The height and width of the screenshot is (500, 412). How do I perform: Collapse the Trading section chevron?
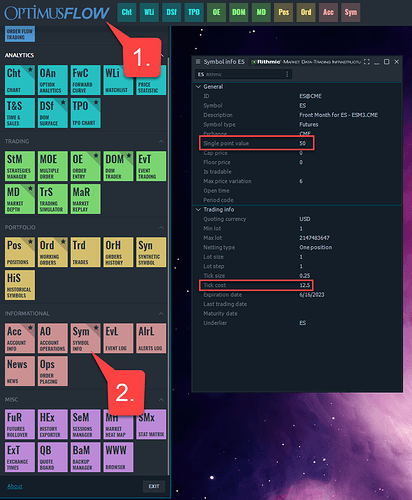(x=161, y=141)
